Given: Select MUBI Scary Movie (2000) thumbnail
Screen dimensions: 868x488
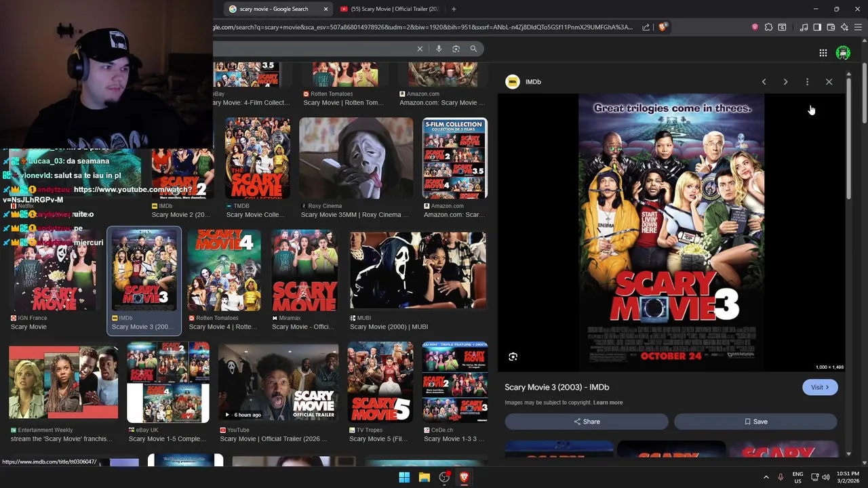Looking at the screenshot, I should pyautogui.click(x=418, y=270).
